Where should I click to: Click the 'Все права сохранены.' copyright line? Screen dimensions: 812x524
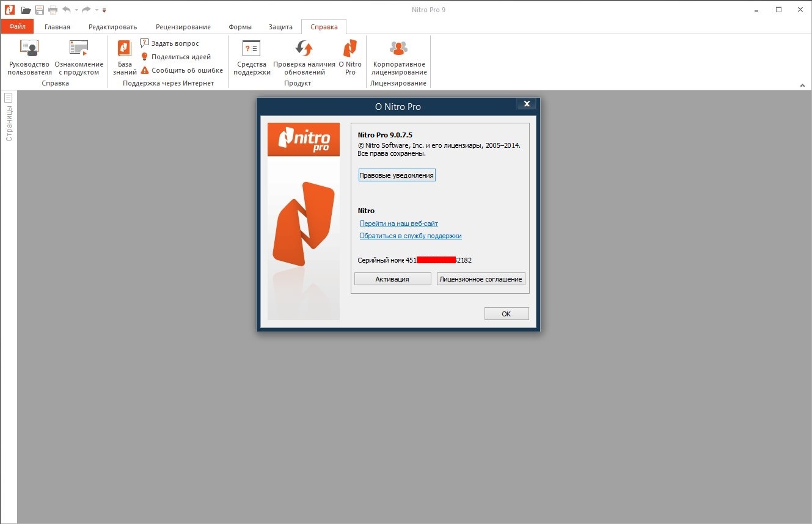click(392, 154)
